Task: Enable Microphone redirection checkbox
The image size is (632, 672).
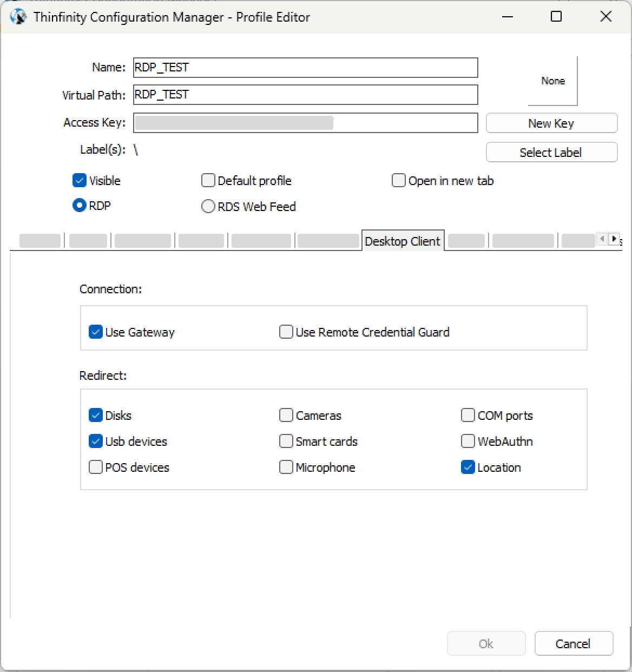Action: pyautogui.click(x=286, y=467)
